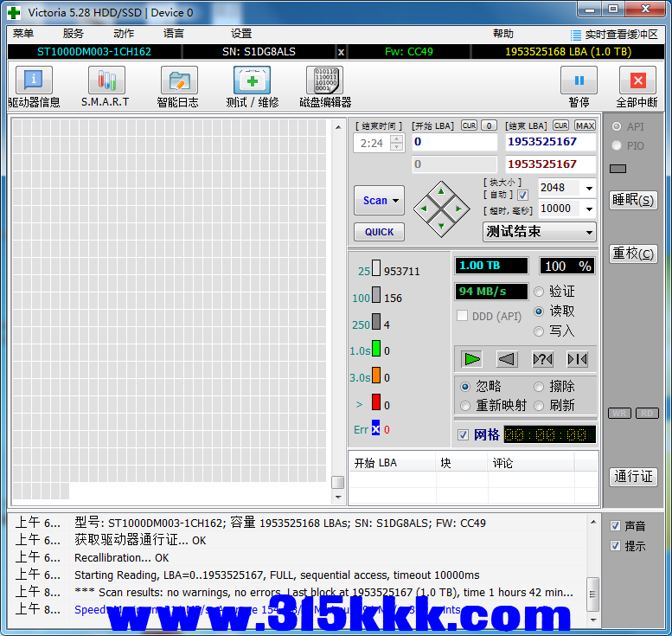Open the Scan button dropdown arrow
Viewport: 672px width, 636px height.
(x=395, y=200)
